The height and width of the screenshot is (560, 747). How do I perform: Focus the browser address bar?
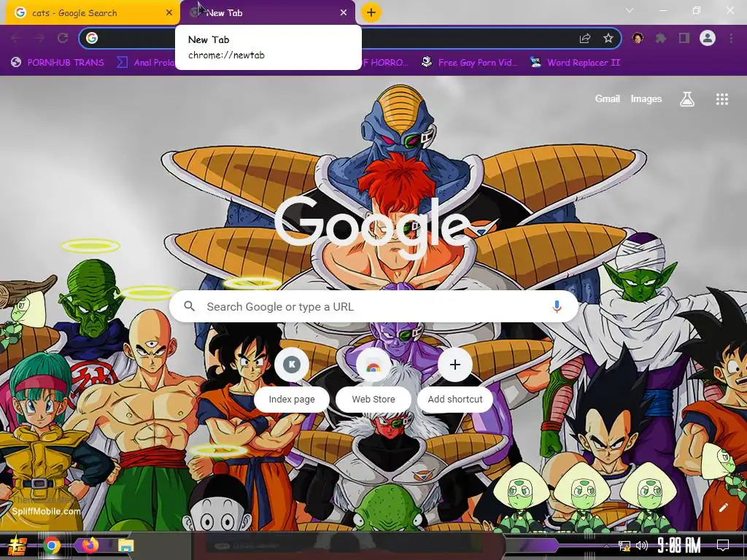pos(350,38)
